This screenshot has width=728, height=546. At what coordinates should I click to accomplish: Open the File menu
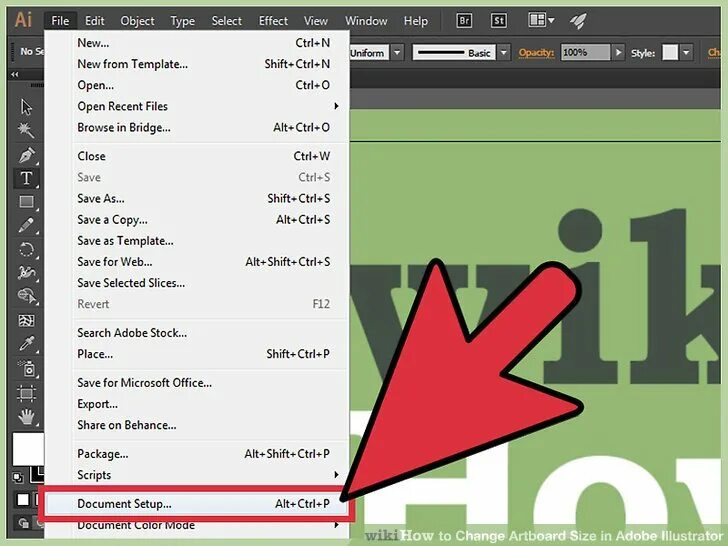tap(60, 21)
